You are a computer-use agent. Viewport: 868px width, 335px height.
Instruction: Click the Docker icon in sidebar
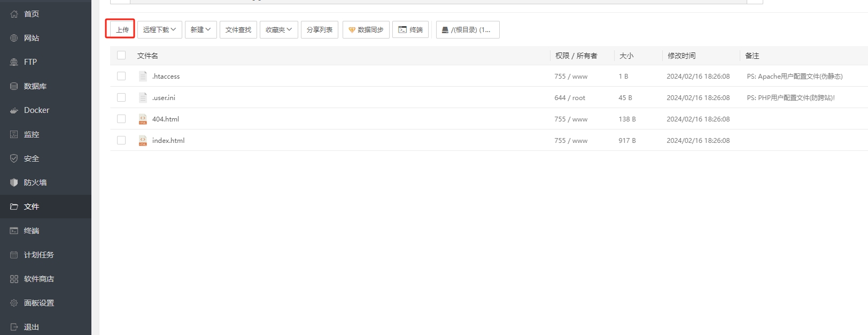point(14,110)
